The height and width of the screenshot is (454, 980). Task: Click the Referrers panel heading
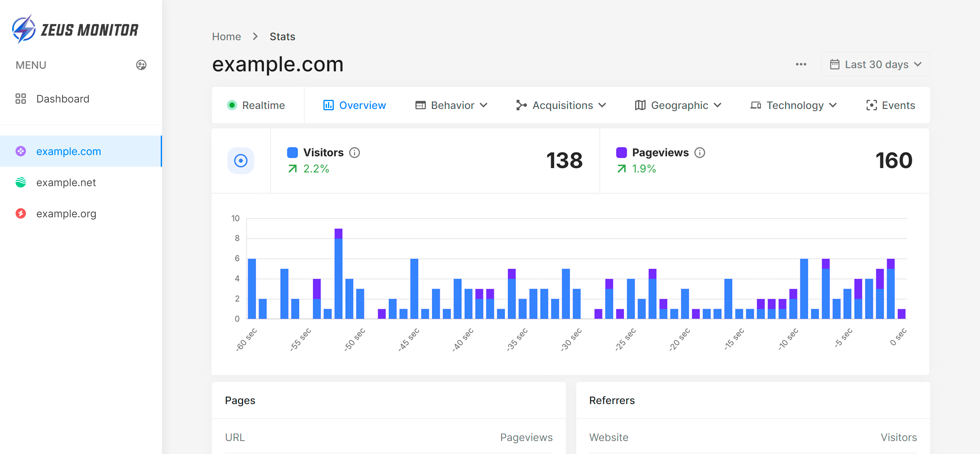pyautogui.click(x=612, y=400)
